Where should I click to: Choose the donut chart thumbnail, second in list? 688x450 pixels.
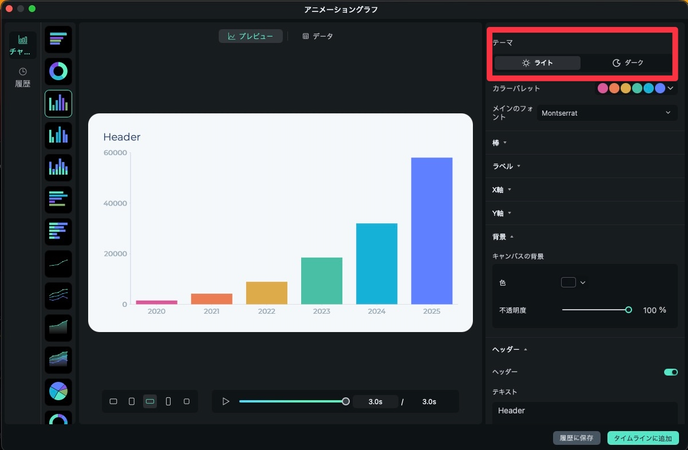point(58,71)
